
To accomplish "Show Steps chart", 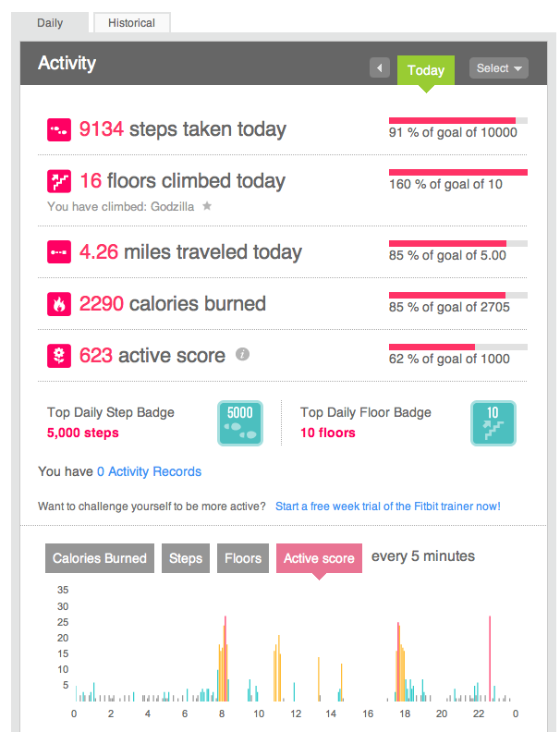I will [186, 558].
